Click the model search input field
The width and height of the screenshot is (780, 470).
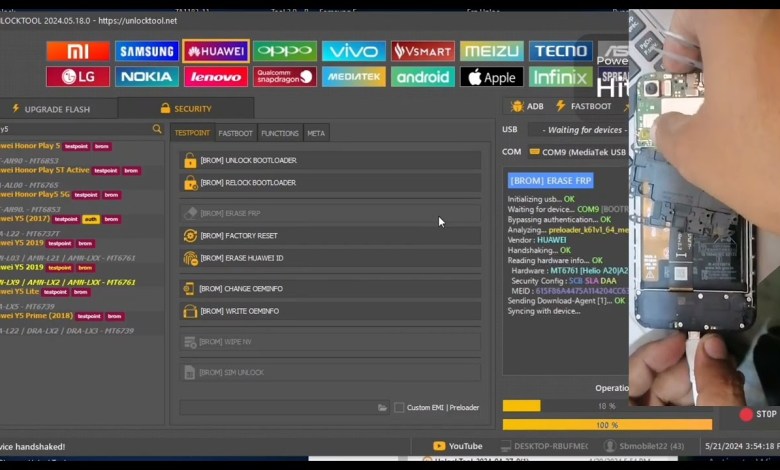[x=82, y=129]
